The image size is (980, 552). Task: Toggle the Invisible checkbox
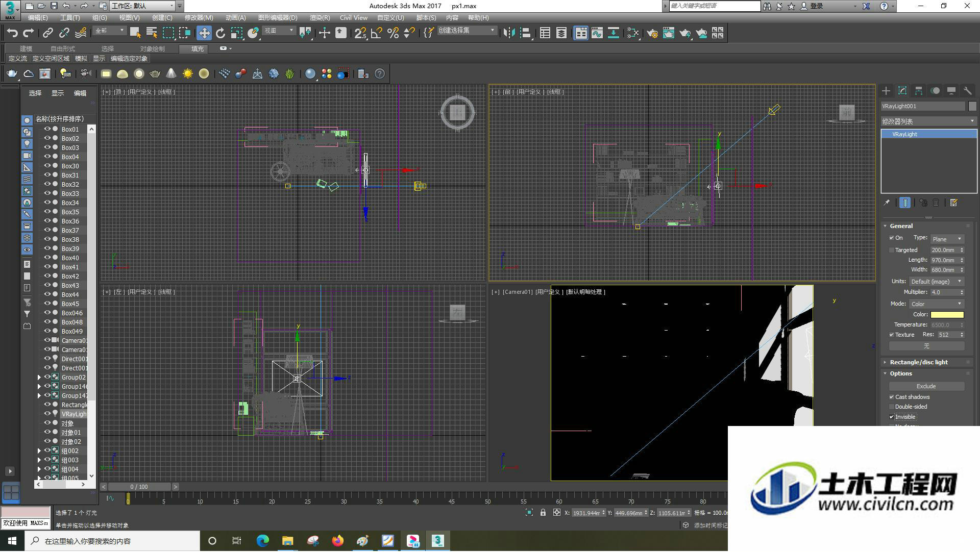(892, 417)
